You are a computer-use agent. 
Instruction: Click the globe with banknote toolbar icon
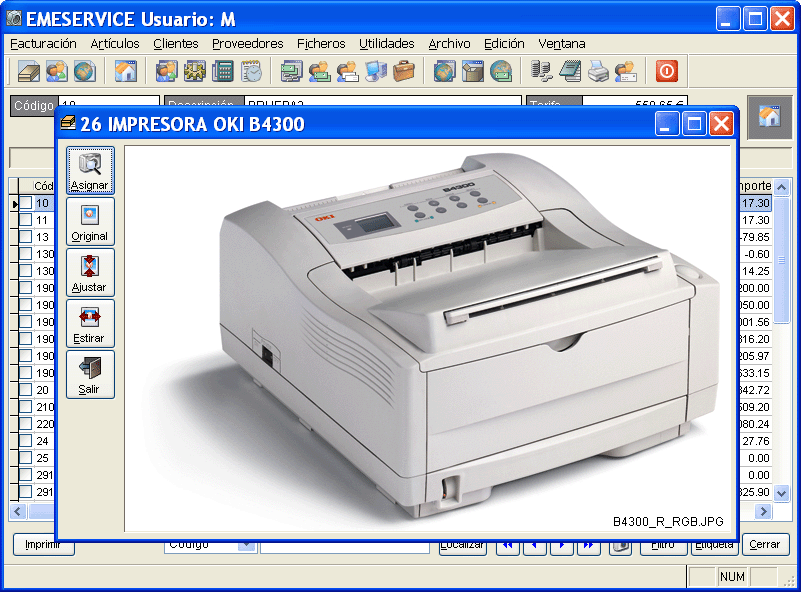[501, 71]
